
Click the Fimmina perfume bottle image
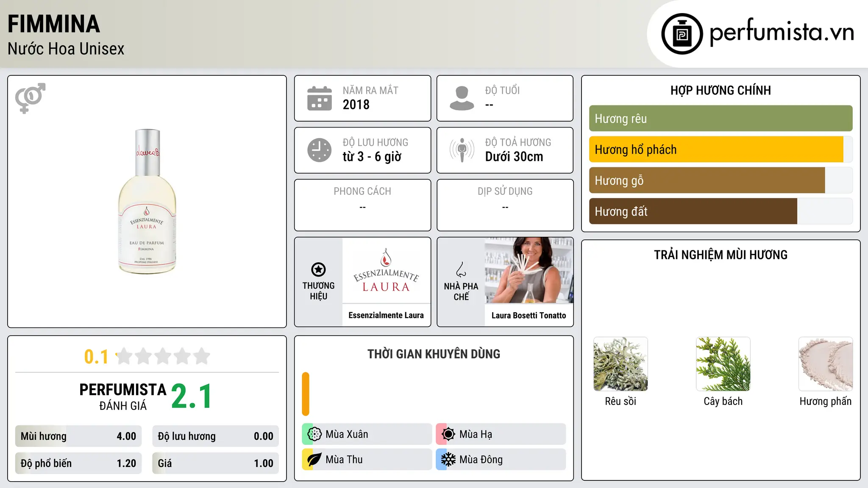[147, 201]
